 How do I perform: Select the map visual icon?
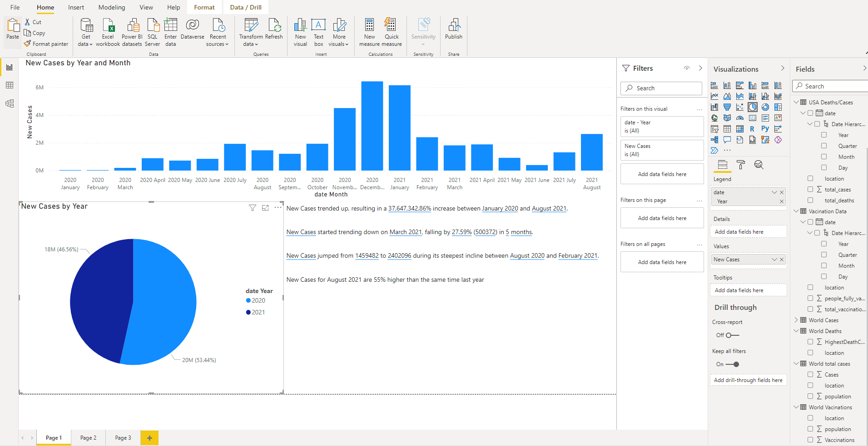coord(714,118)
